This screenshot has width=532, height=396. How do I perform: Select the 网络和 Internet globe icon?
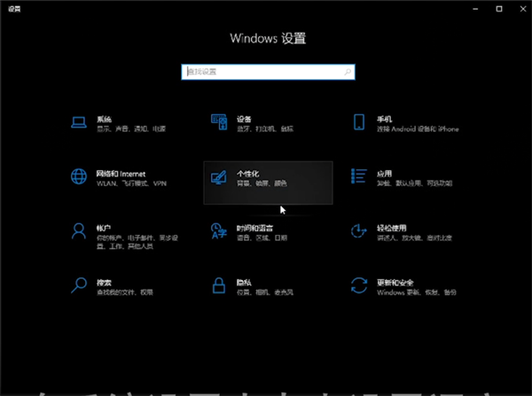pos(79,177)
